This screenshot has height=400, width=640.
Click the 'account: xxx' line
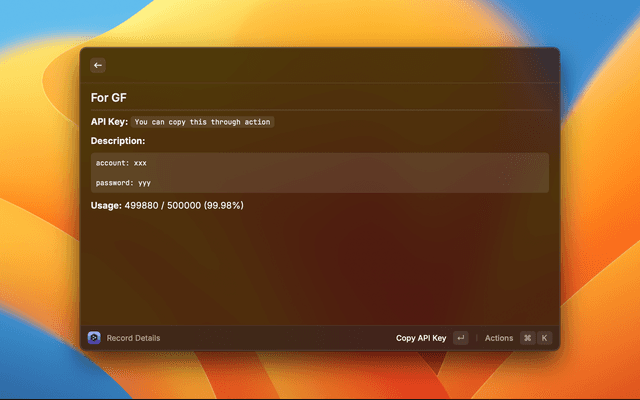(x=122, y=162)
